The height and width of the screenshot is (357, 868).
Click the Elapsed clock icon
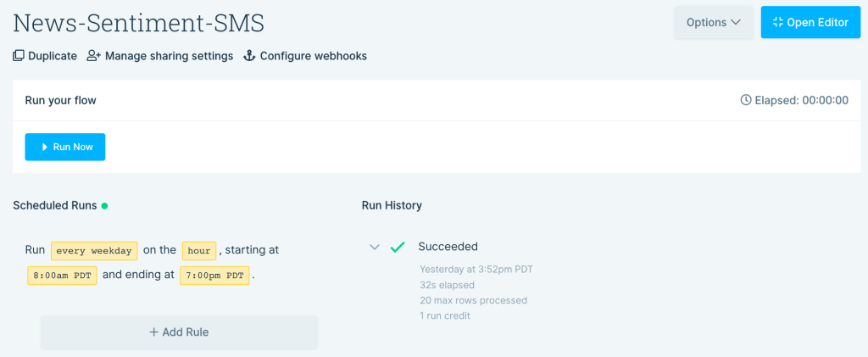[x=746, y=100]
